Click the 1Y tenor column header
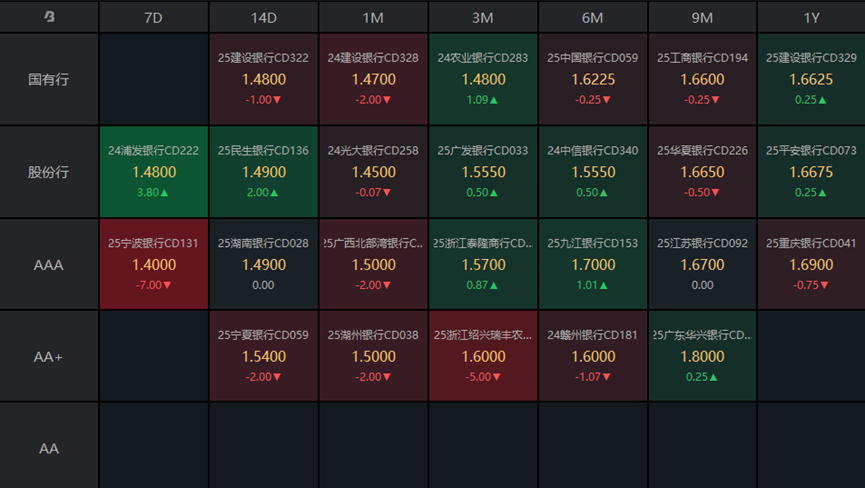Screen dimensions: 865x488 (811, 17)
